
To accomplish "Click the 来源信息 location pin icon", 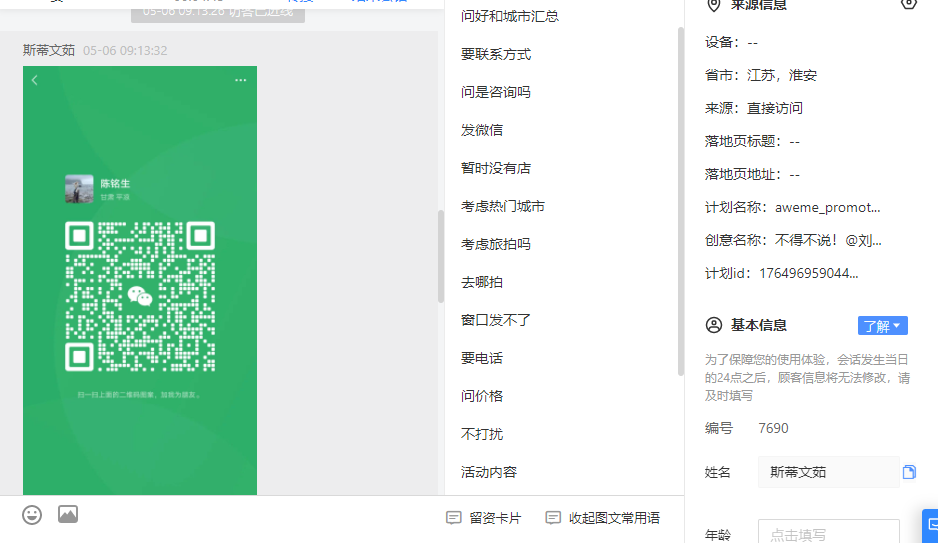I will tap(714, 5).
